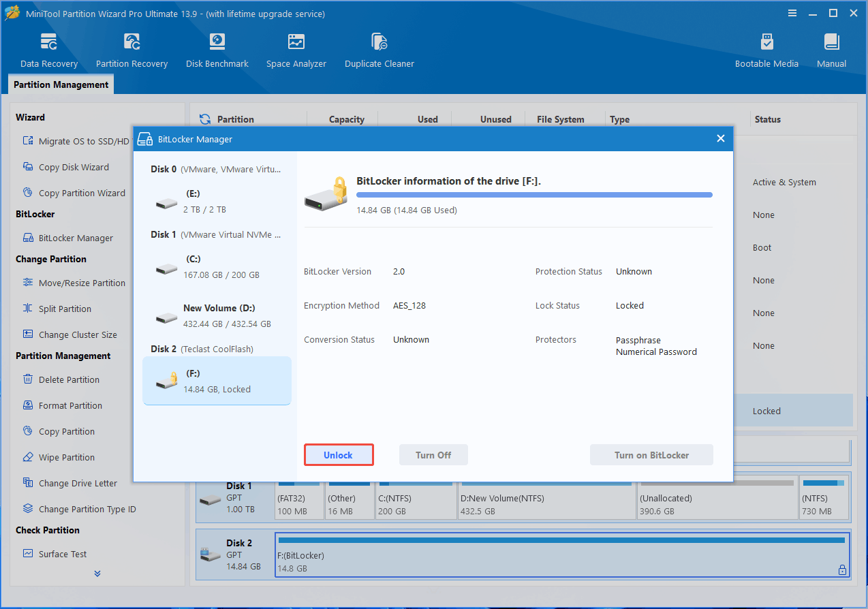Switch to Partition Management tab
This screenshot has width=868, height=609.
(61, 84)
